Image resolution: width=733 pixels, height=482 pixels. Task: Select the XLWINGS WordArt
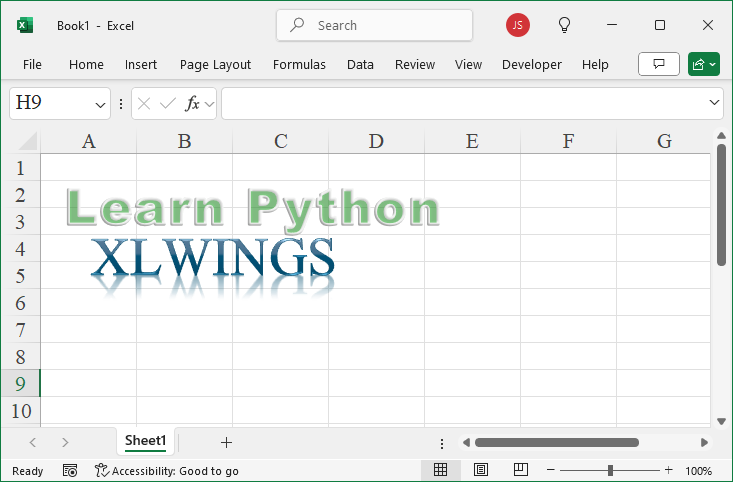(213, 266)
